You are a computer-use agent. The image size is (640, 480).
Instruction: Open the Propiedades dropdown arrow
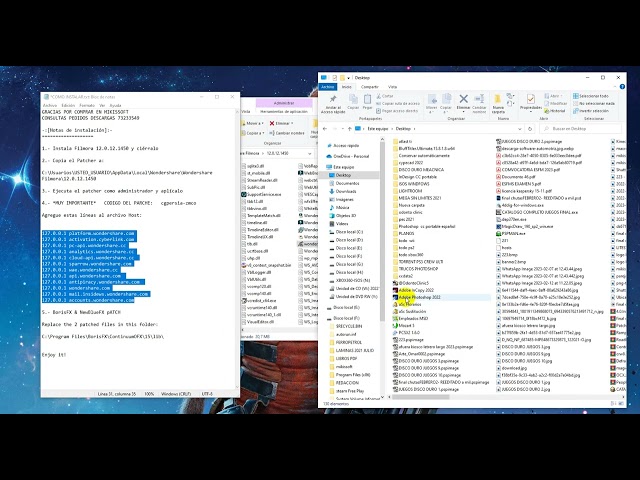point(531,111)
